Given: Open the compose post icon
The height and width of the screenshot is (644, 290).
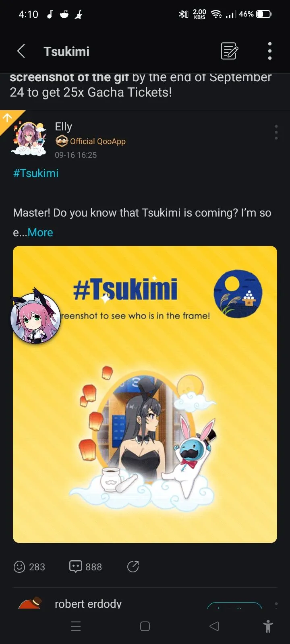Looking at the screenshot, I should 230,52.
